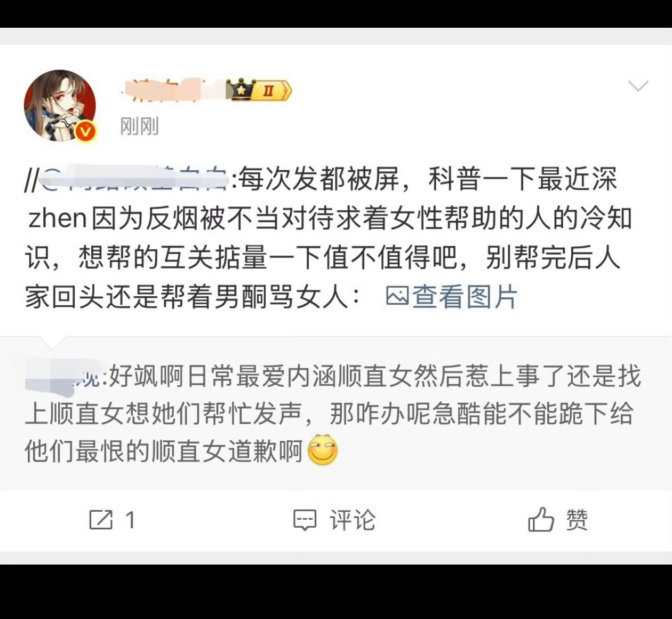Tap the picture icon before 查看图片
Screen dimensions: 672x619
(397, 296)
